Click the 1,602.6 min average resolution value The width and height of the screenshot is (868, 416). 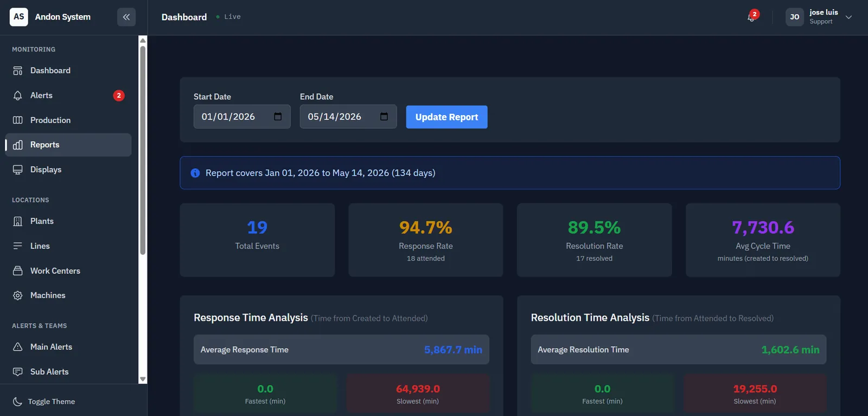790,350
